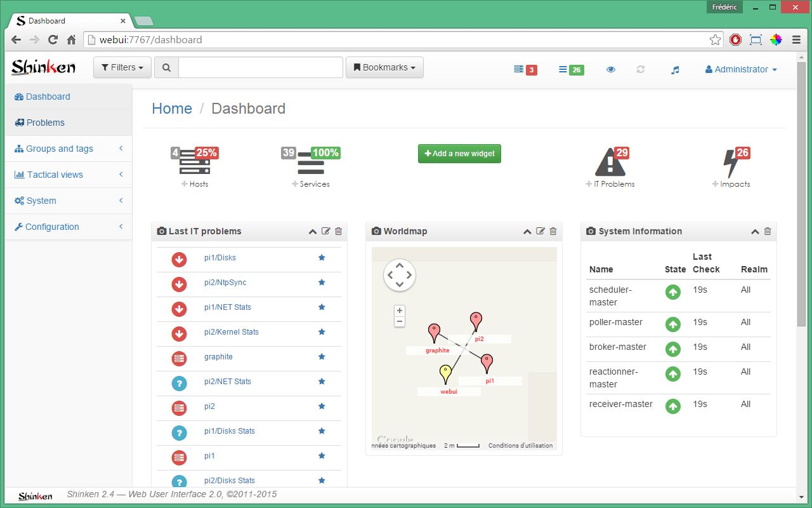Click the search magnifier button

point(167,67)
